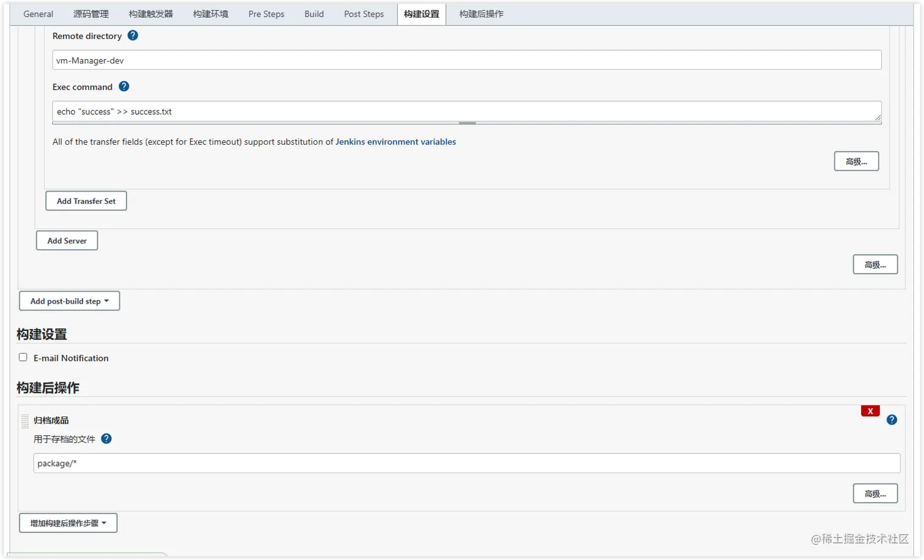Switch to the 构建环境 tab
The height and width of the screenshot is (560, 924).
coord(211,14)
